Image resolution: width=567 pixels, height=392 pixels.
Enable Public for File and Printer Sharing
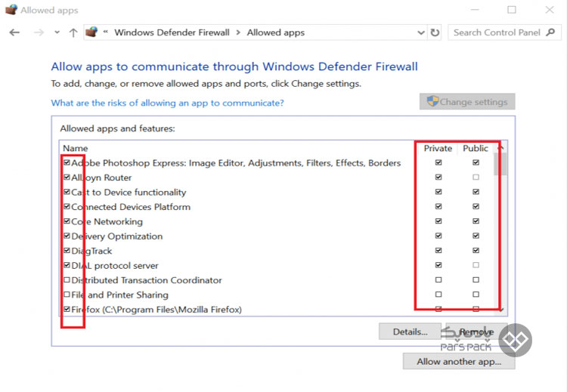pos(476,294)
